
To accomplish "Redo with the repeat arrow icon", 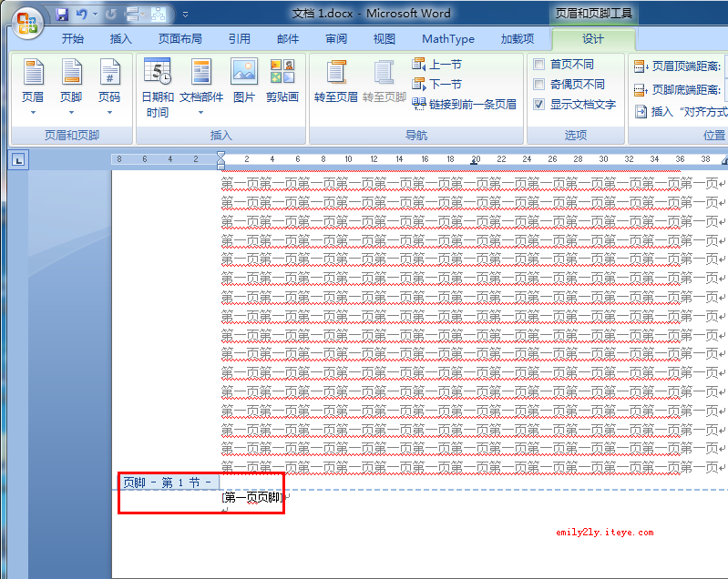I will [110, 15].
